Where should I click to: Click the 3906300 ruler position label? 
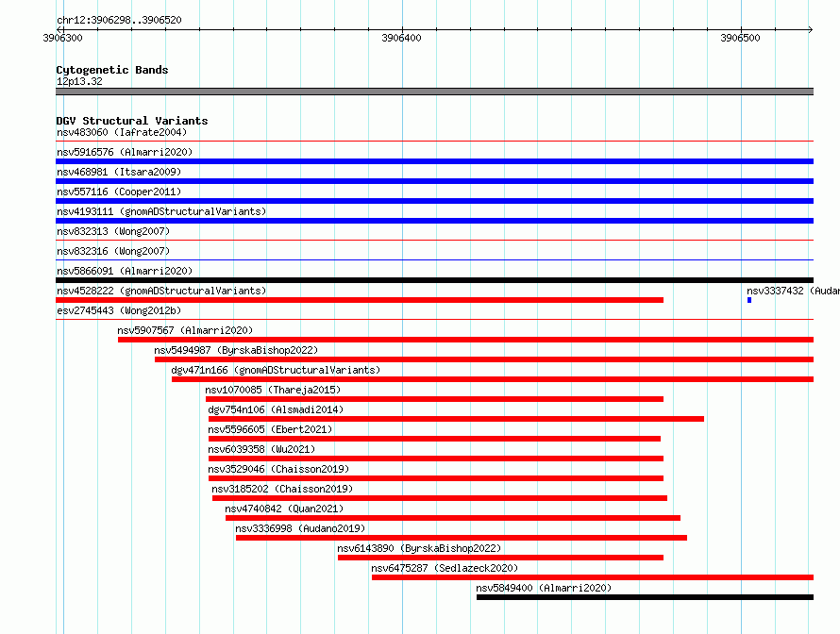[62, 38]
